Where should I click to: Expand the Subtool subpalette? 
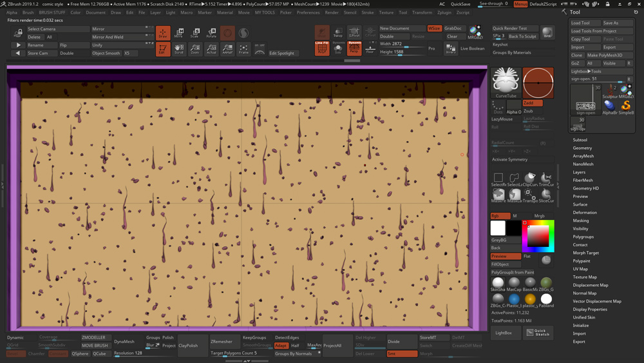[580, 140]
